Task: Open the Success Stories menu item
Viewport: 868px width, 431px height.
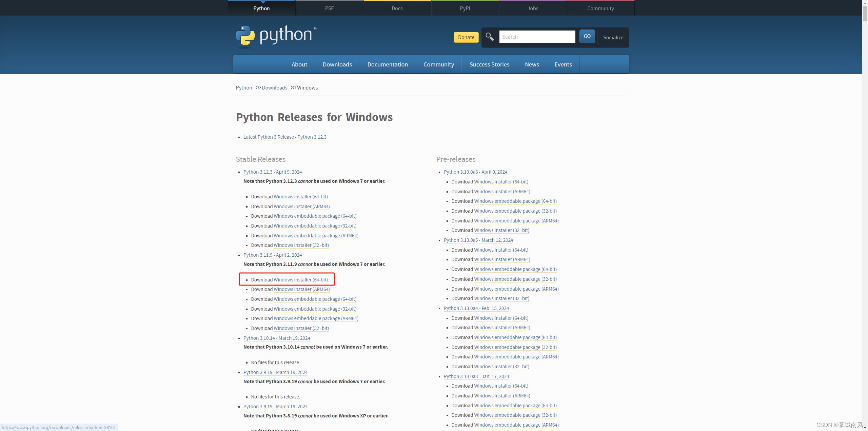Action: tap(489, 64)
